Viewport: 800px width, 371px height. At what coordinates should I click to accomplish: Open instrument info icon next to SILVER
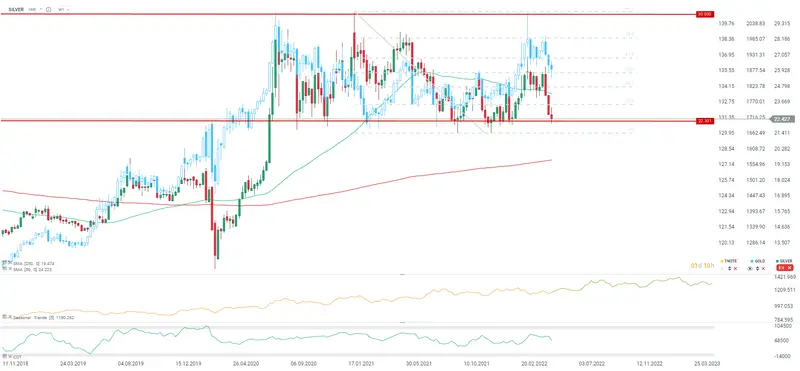[x=48, y=9]
